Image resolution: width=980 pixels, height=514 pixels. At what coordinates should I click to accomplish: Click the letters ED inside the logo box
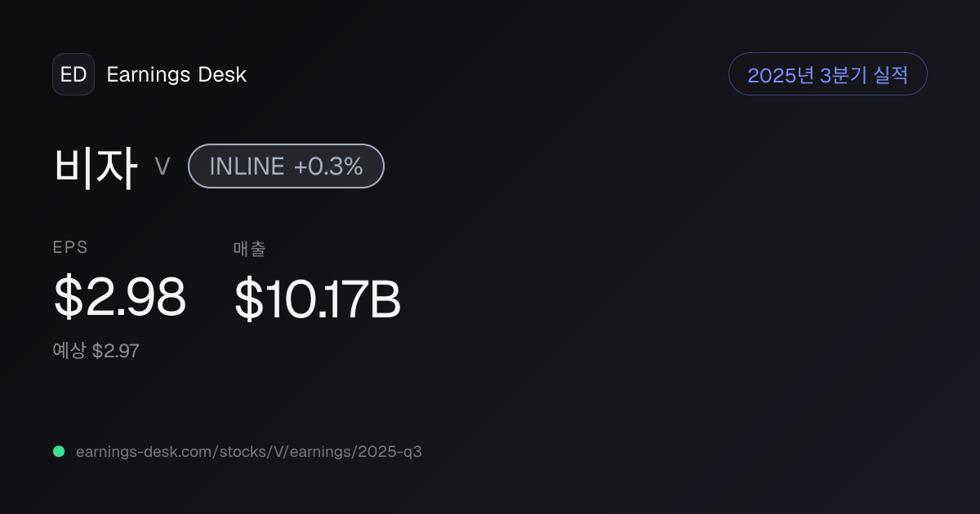73,74
